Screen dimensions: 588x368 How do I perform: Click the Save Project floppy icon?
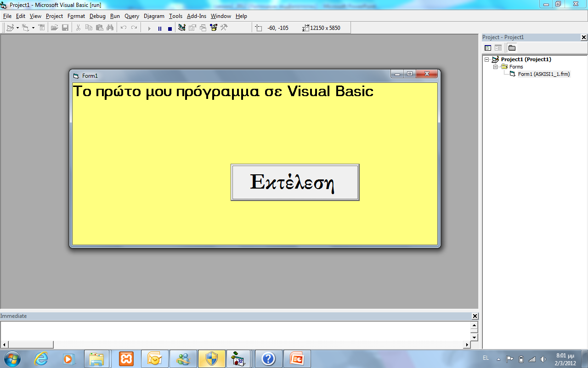pyautogui.click(x=65, y=28)
